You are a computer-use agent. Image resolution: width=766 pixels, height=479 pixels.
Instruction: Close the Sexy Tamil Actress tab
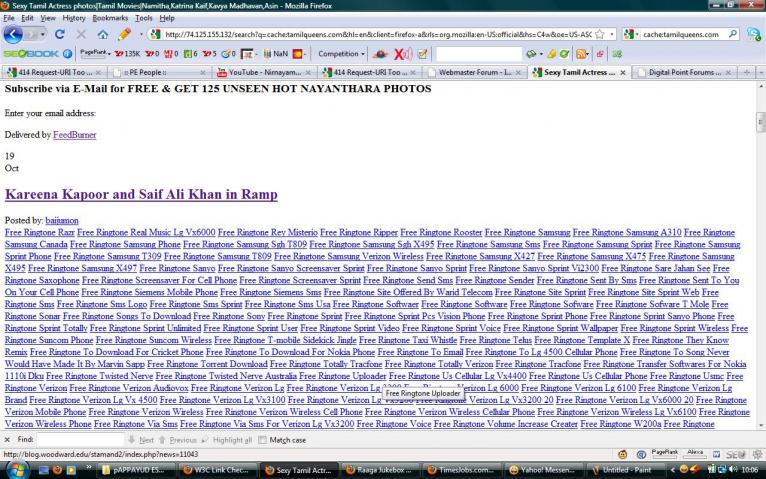pos(622,72)
